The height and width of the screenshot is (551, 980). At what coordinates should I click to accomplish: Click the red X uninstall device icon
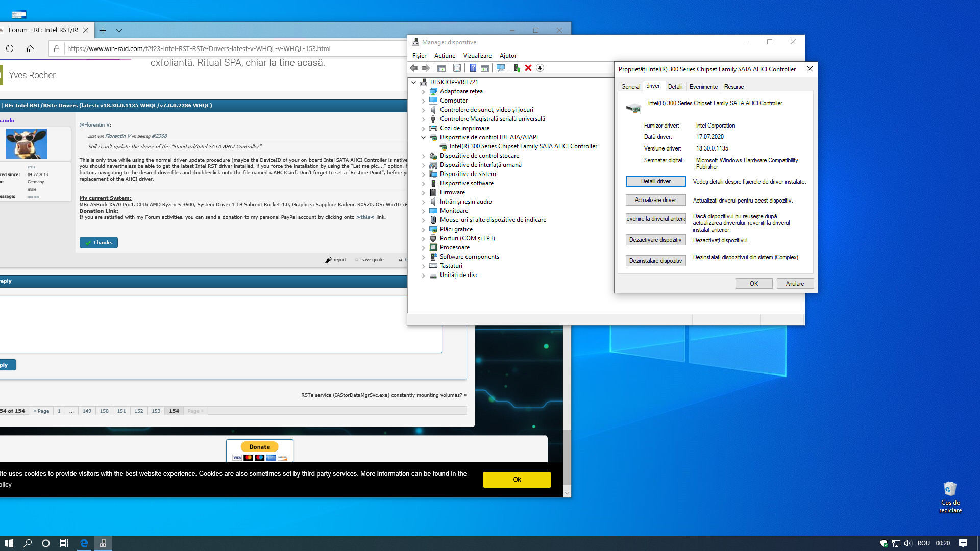[x=528, y=68]
